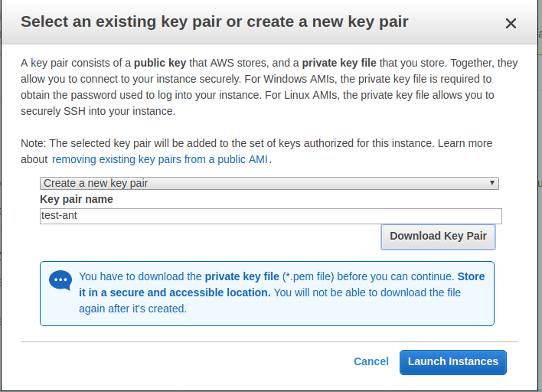The height and width of the screenshot is (392, 542).
Task: Click Cancel to dismiss the dialog
Action: pos(371,361)
